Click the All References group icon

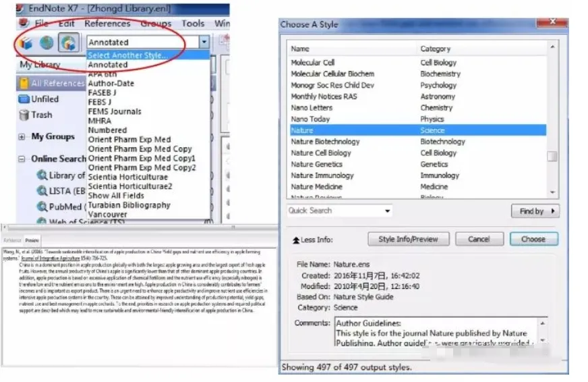tap(24, 83)
